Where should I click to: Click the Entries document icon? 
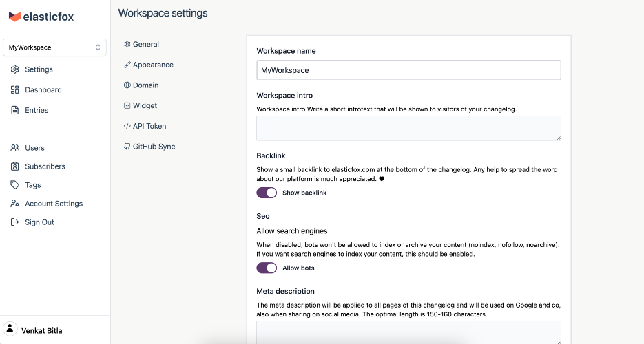pyautogui.click(x=14, y=110)
